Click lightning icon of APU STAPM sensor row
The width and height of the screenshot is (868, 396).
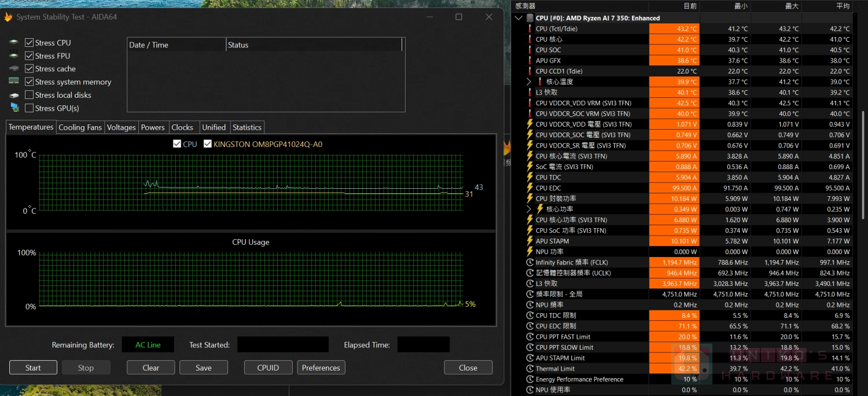529,241
